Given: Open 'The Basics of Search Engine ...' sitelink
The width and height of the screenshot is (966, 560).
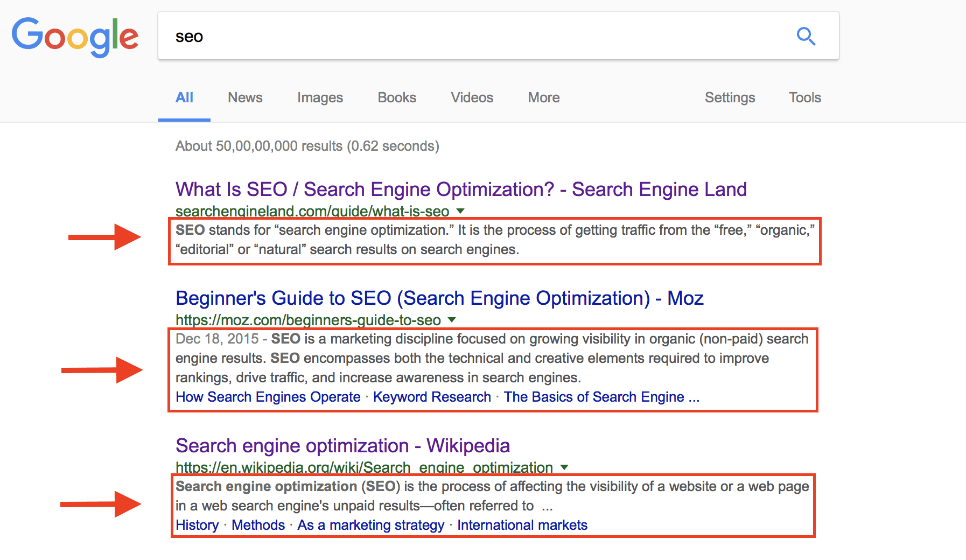Looking at the screenshot, I should click(x=601, y=397).
